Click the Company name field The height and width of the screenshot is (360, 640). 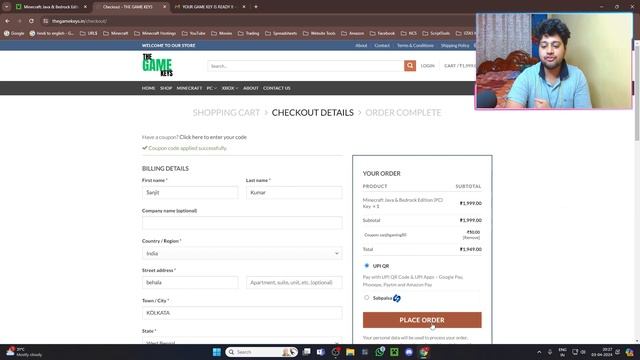(x=242, y=223)
